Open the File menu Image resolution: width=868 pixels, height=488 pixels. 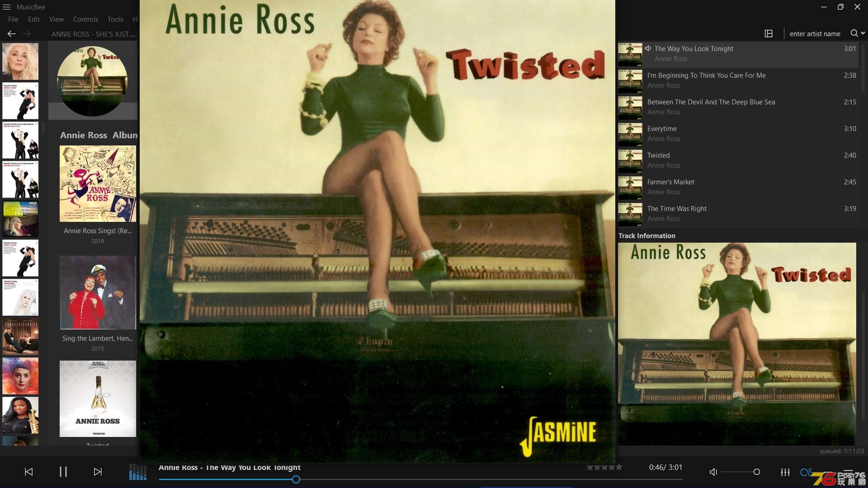(x=13, y=19)
